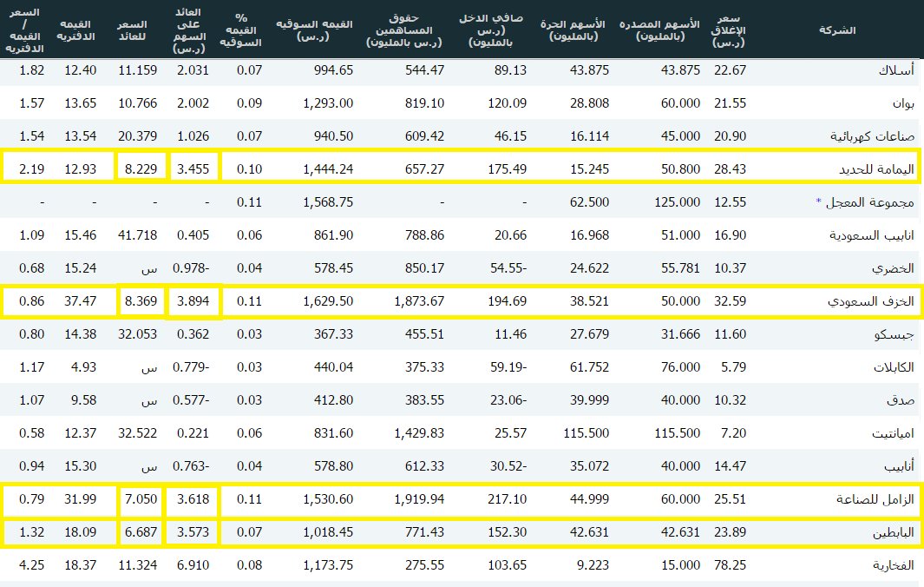Click the السعر / القيمه الدفتريه header
The image size is (924, 587).
pos(24,30)
